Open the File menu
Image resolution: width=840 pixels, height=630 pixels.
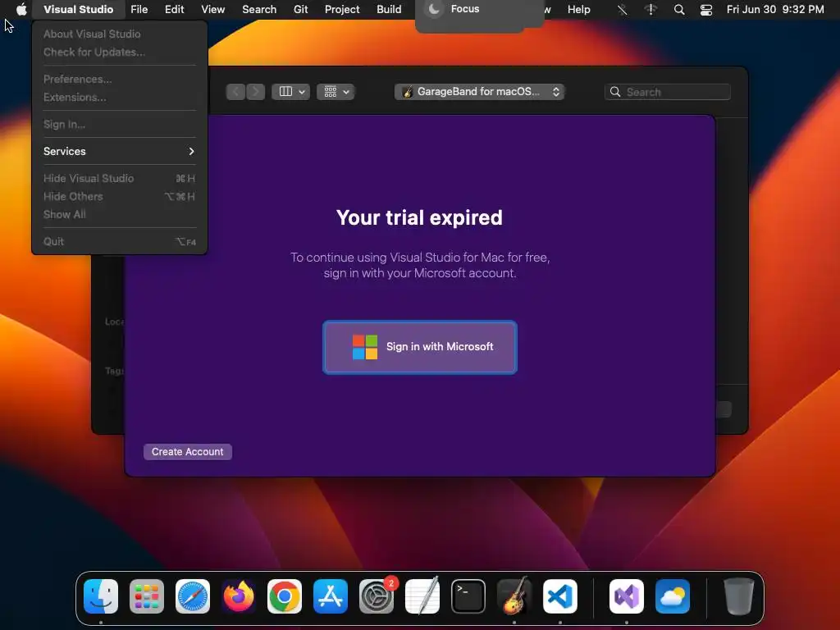pyautogui.click(x=139, y=10)
